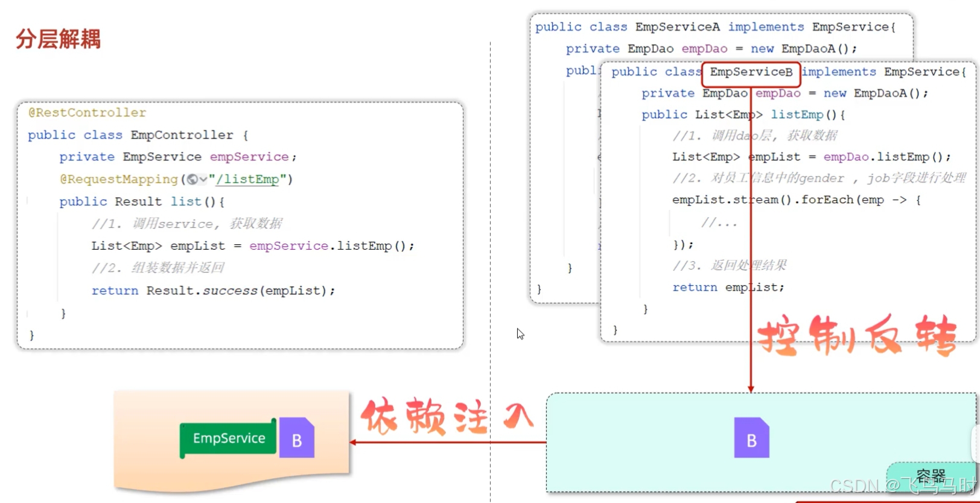This screenshot has width=980, height=503.
Task: Click the EmpServiceA class declaration
Action: point(715,27)
